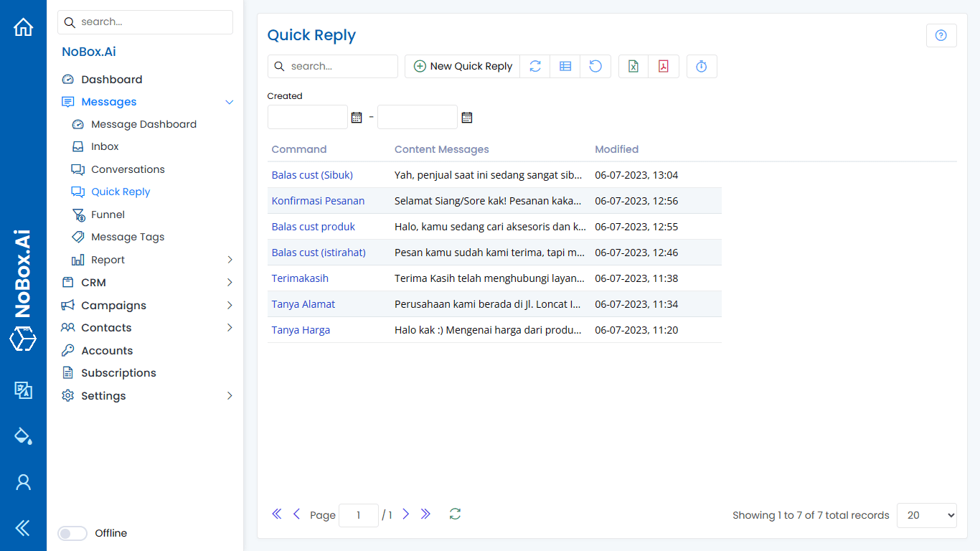Refresh the Quick Reply table
980x551 pixels.
pyautogui.click(x=534, y=66)
